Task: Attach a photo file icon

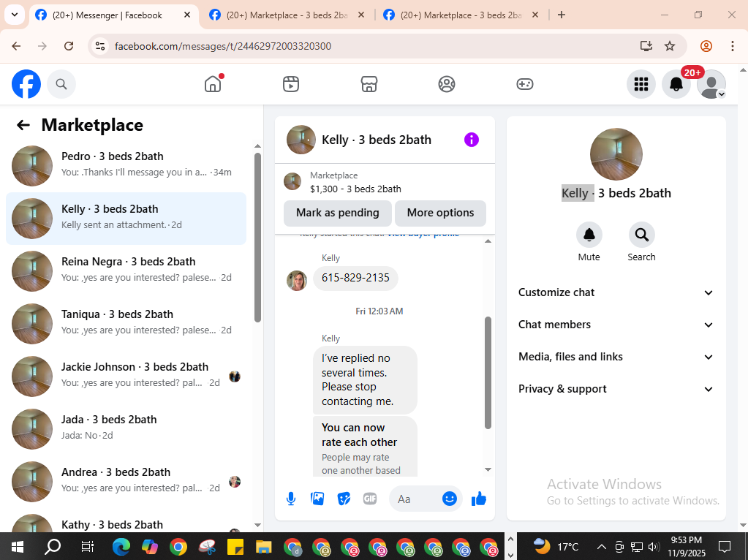Action: 317,499
